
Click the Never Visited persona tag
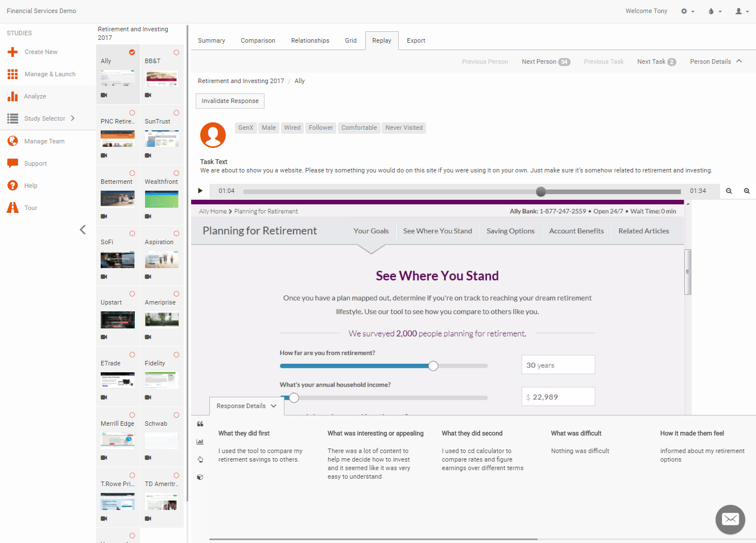404,127
